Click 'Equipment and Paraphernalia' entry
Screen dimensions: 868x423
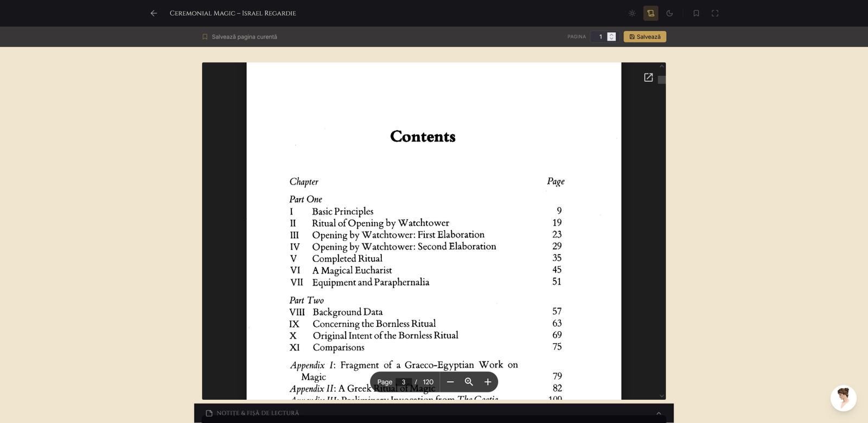coord(371,282)
